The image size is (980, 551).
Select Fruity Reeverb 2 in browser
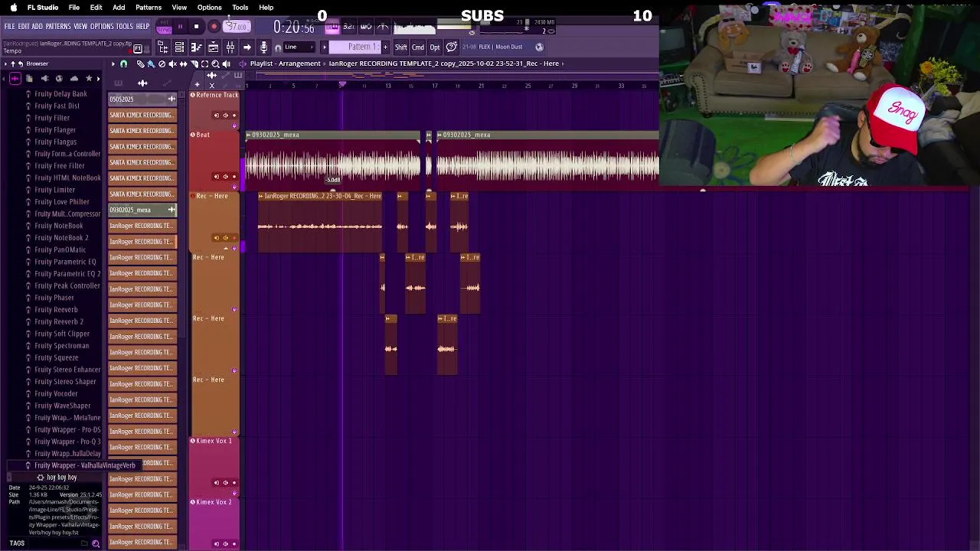click(59, 321)
